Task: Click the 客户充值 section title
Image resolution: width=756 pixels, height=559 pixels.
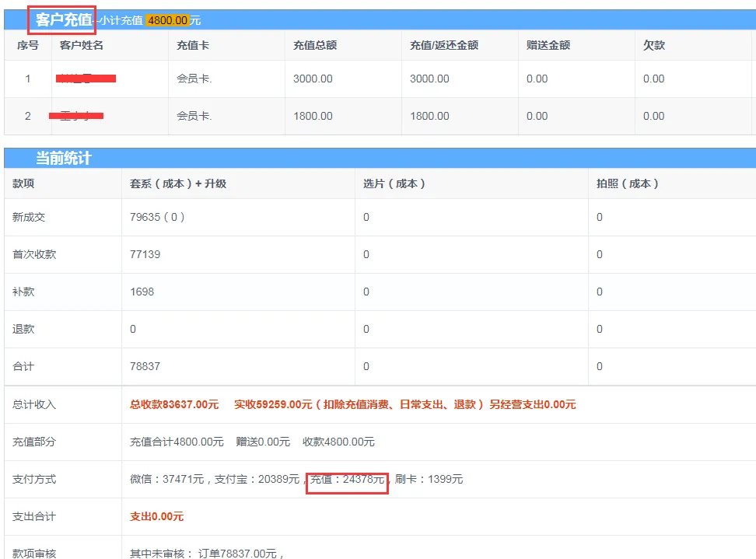Action: tap(63, 19)
